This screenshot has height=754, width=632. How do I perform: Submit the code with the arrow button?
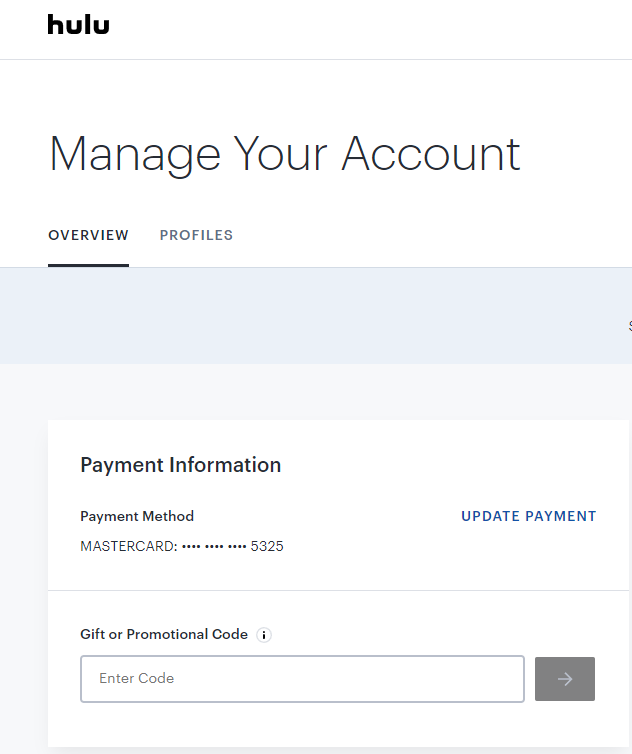565,679
